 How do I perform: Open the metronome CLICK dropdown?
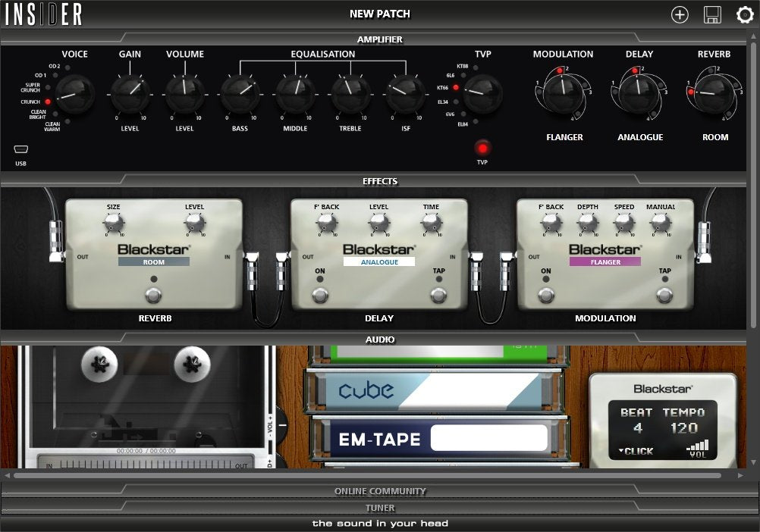(636, 451)
